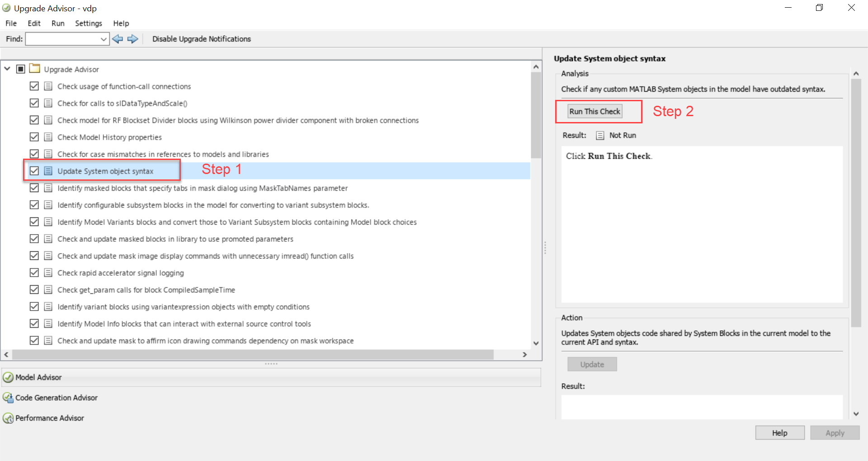Uncheck Check usage of function-call connections
The height and width of the screenshot is (461, 868).
pos(34,86)
